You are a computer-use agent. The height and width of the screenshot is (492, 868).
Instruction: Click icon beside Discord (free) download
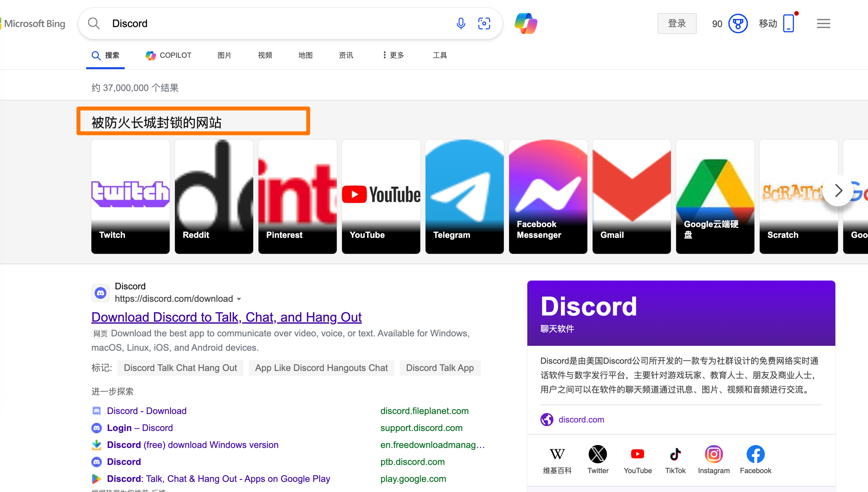(x=97, y=445)
